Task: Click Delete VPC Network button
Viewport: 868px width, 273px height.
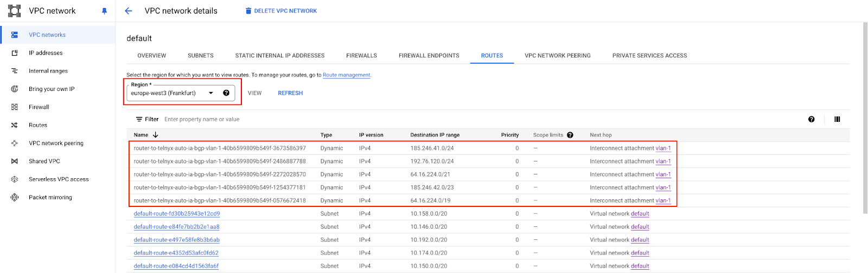Action: point(281,11)
